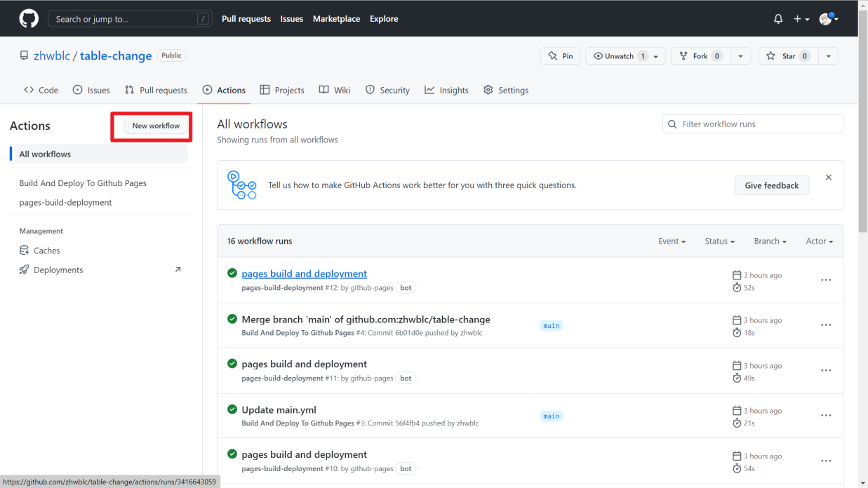Screen dimensions: 868x488
Task: Dismiss the feedback banner with the X
Action: pos(829,178)
